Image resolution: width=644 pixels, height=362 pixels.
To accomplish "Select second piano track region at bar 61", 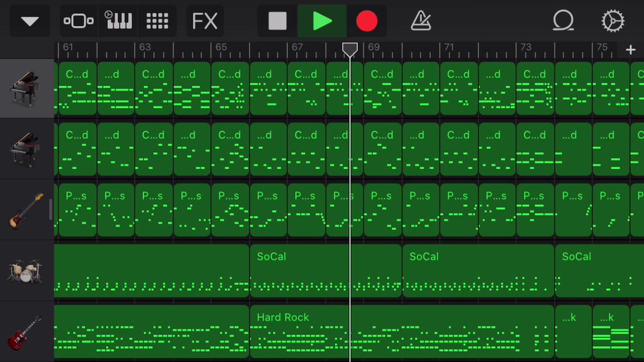I will click(x=78, y=149).
